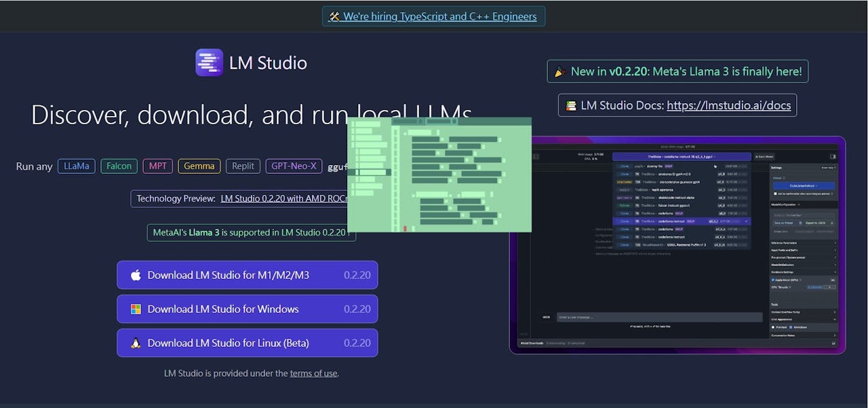
Task: Click the party popper icon beside New in v0.2.20
Action: (560, 71)
